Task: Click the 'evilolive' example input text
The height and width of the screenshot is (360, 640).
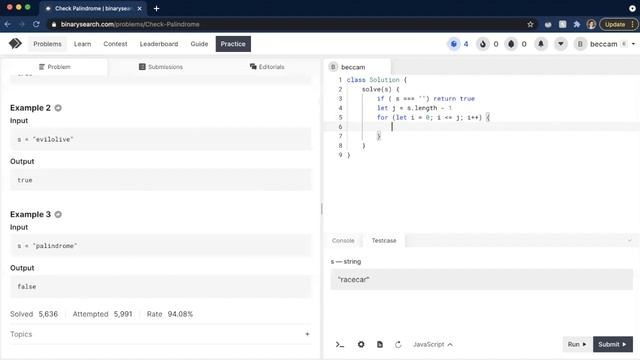Action: click(45, 139)
